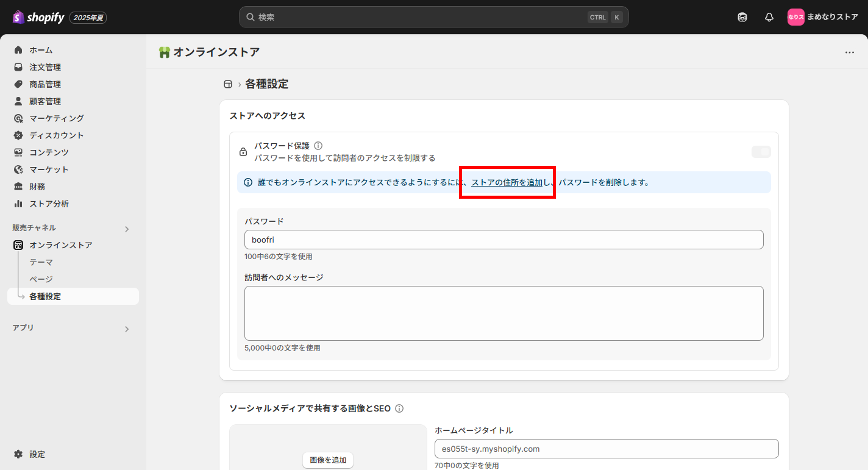Toggle the パスワード保護 switch
The height and width of the screenshot is (470, 868).
click(761, 152)
